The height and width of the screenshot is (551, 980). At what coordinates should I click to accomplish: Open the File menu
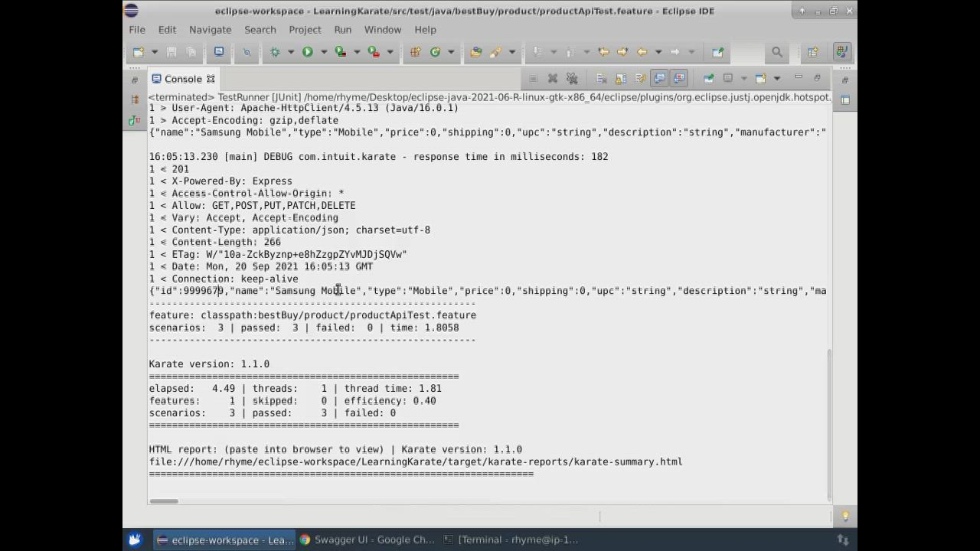pyautogui.click(x=137, y=29)
